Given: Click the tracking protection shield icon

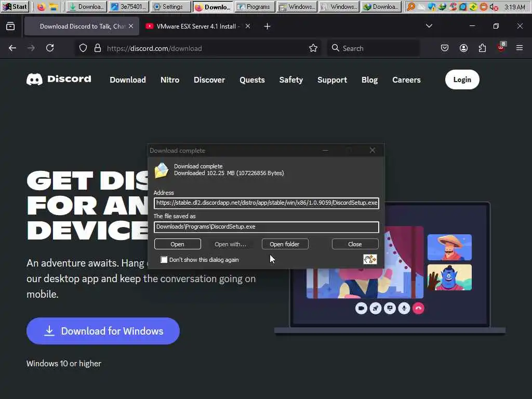Looking at the screenshot, I should point(83,48).
